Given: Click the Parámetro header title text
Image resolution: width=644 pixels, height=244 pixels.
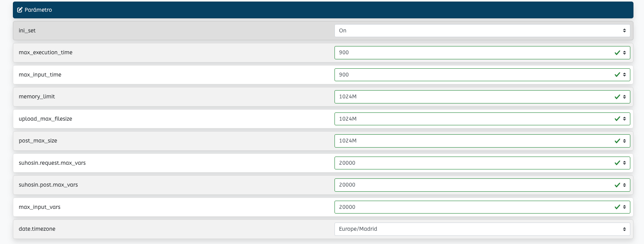Looking at the screenshot, I should [x=38, y=10].
